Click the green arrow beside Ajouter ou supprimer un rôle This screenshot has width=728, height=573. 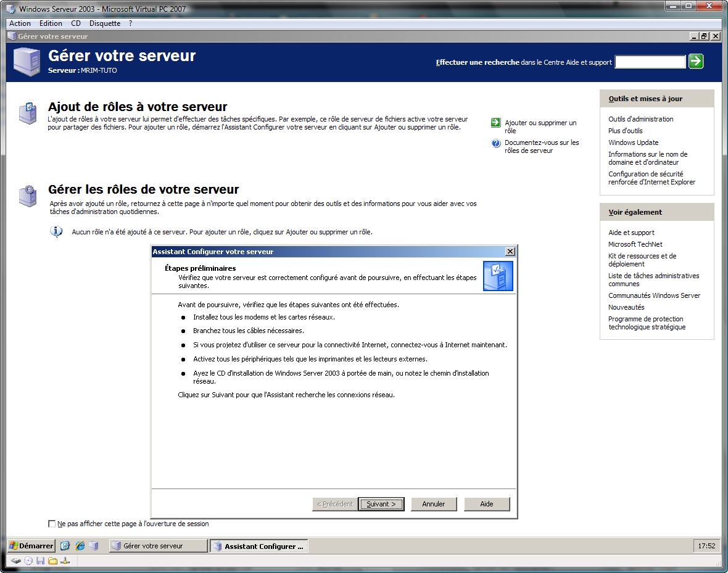(x=495, y=123)
